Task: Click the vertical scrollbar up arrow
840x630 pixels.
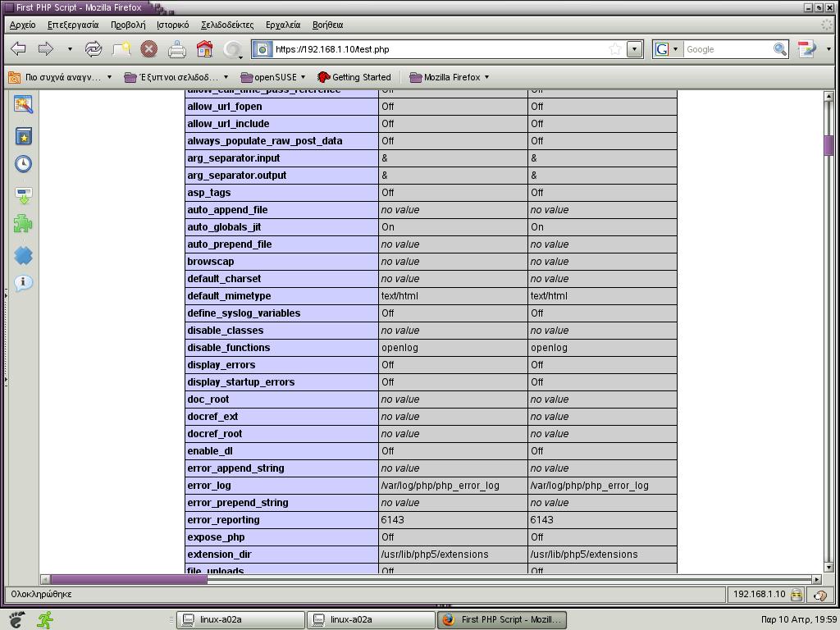Action: pyautogui.click(x=829, y=97)
